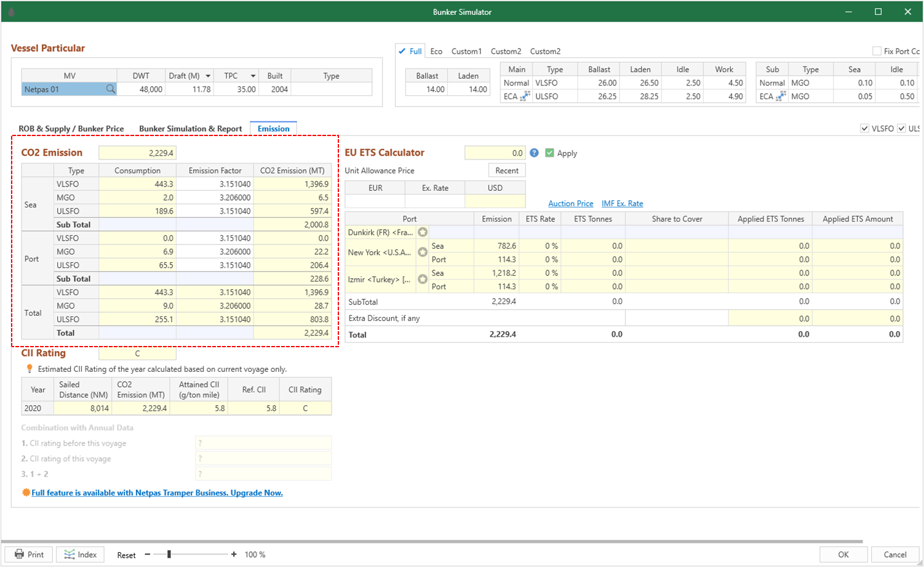924x567 pixels.
Task: Switch to the Bunker Simulation & Report tab
Action: (190, 128)
